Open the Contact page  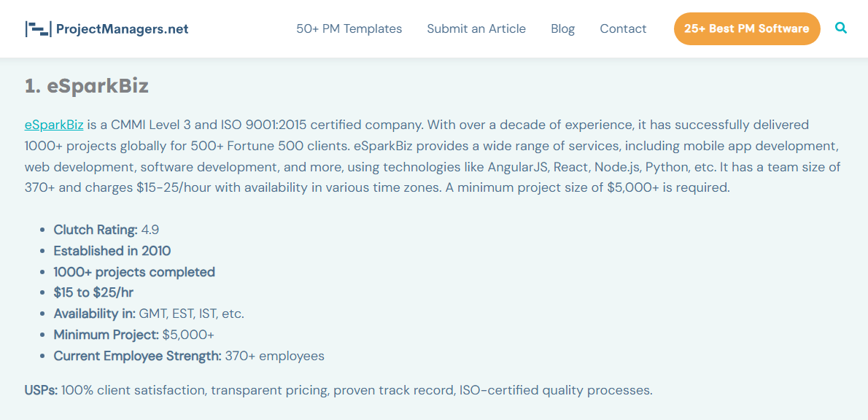(623, 28)
